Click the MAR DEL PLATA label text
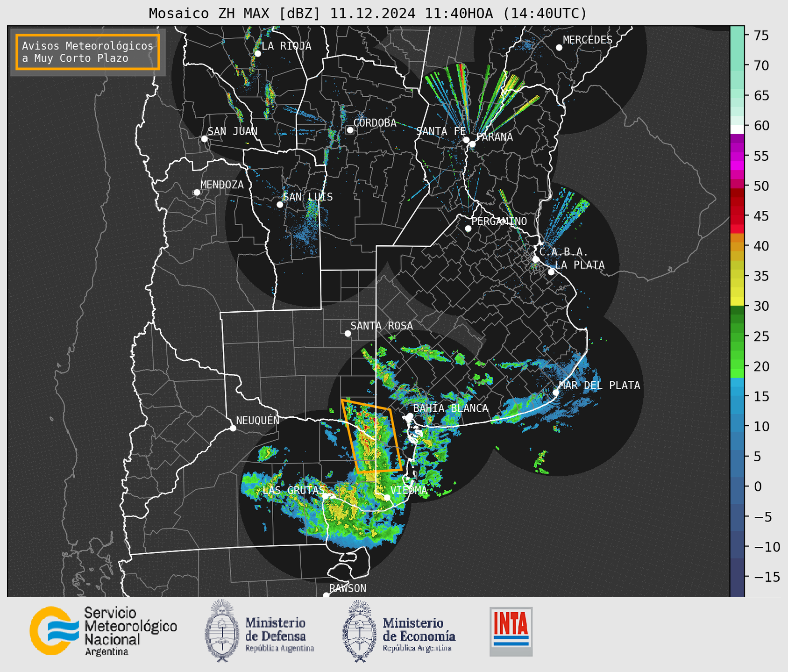This screenshot has width=788, height=672. pos(599,386)
